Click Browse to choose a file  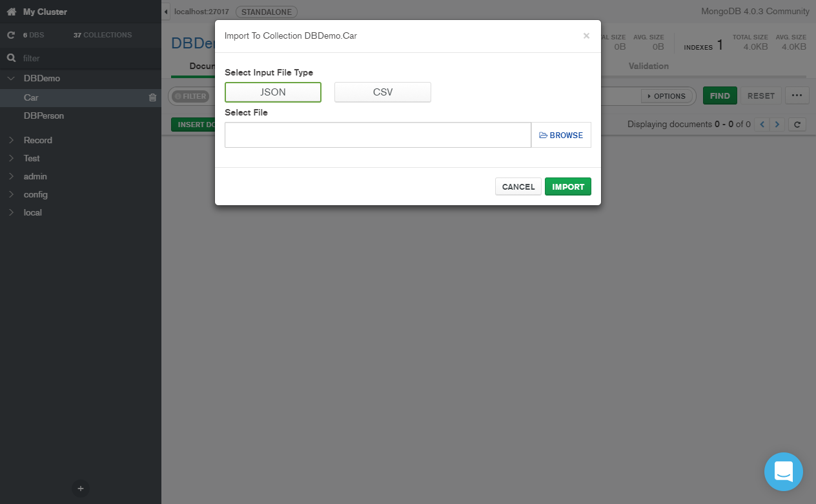tap(561, 135)
